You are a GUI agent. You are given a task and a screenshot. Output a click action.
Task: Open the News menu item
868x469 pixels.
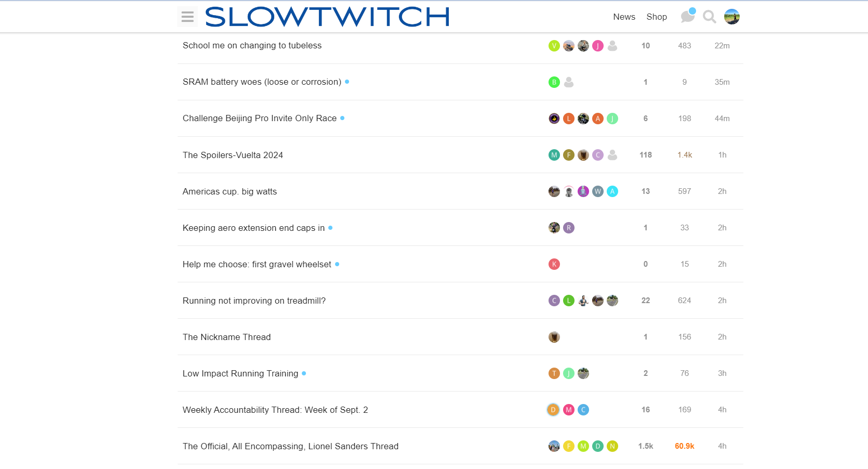tap(624, 17)
